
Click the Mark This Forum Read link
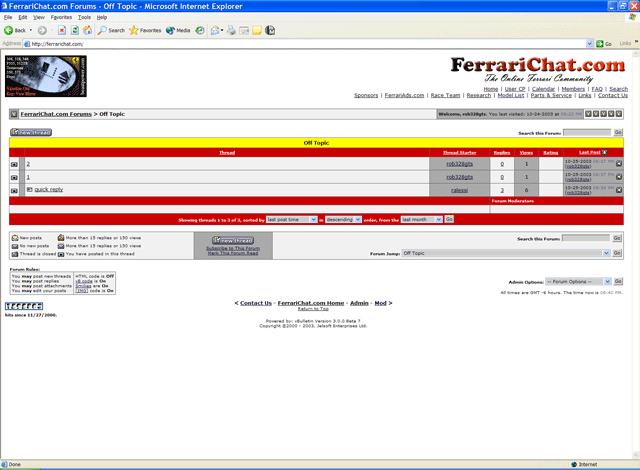pos(233,253)
